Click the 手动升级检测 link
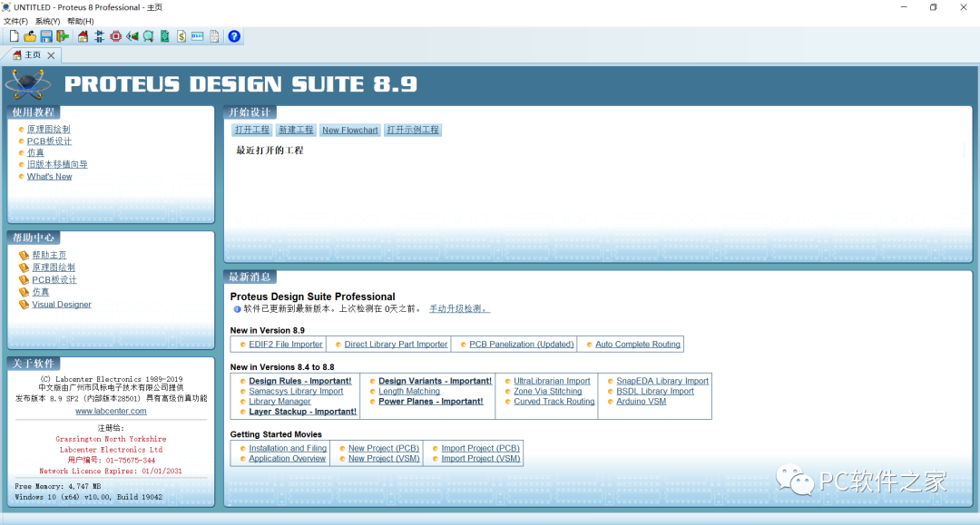The width and height of the screenshot is (980, 525). 459,309
